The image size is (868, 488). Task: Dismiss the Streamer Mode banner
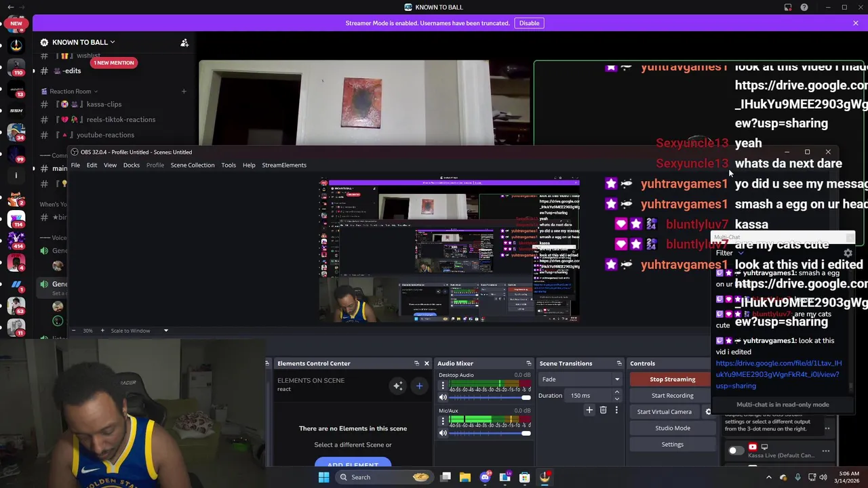point(856,23)
